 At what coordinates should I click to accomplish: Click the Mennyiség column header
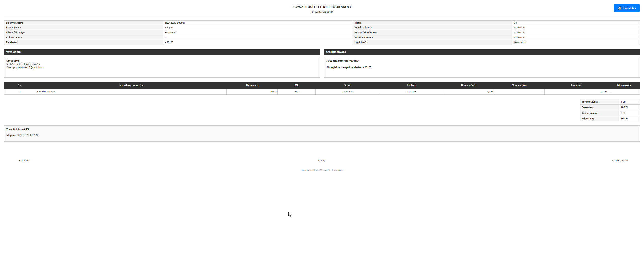pyautogui.click(x=252, y=85)
